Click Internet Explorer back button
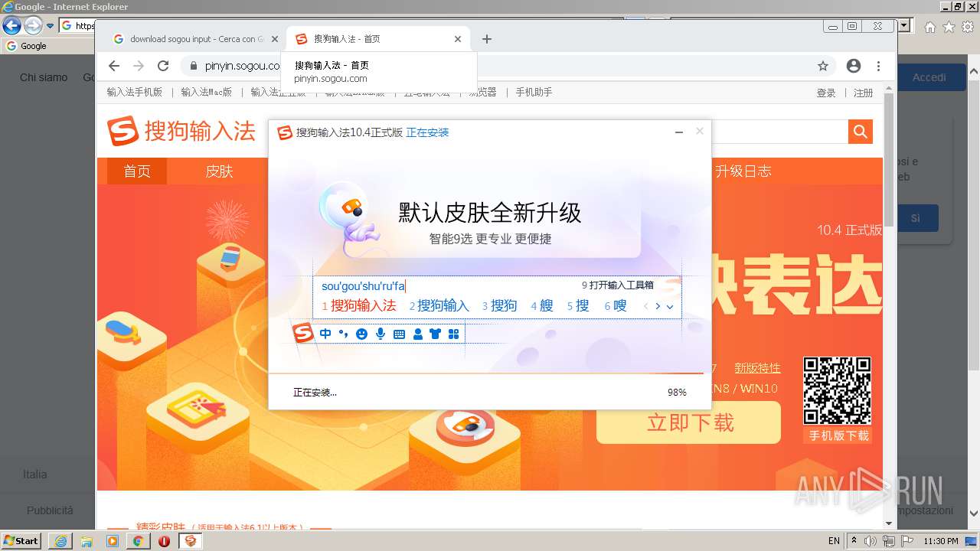980x551 pixels. pyautogui.click(x=11, y=25)
